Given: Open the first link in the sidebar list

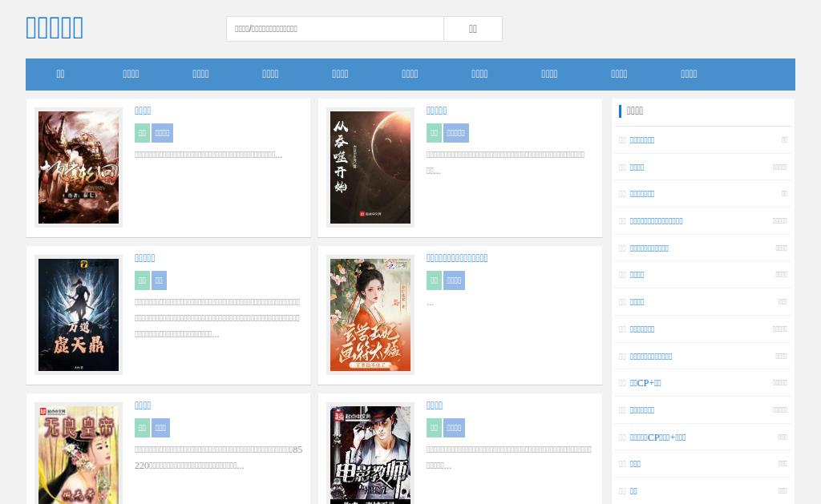Looking at the screenshot, I should 642,140.
